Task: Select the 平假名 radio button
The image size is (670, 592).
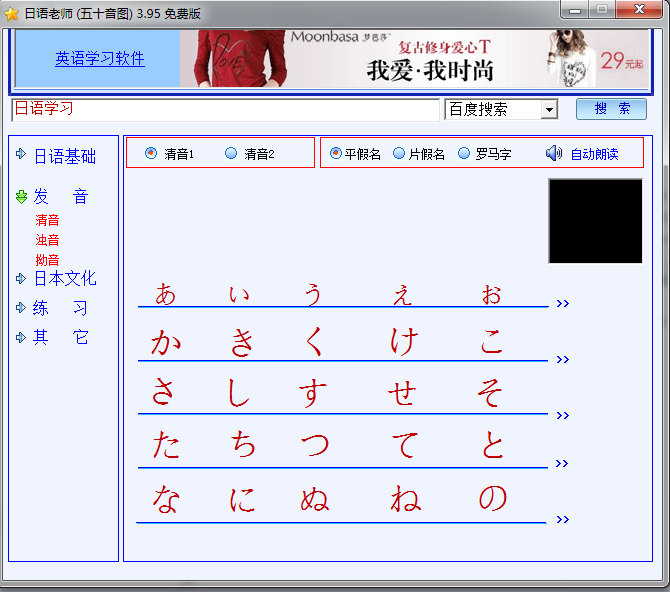Action: tap(336, 153)
